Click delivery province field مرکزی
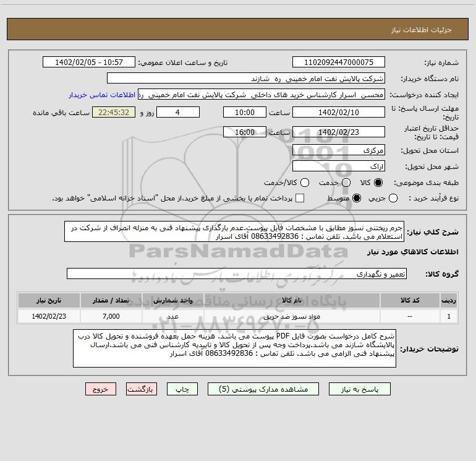Image resolution: width=476 pixels, height=461 pixels. pos(339,150)
